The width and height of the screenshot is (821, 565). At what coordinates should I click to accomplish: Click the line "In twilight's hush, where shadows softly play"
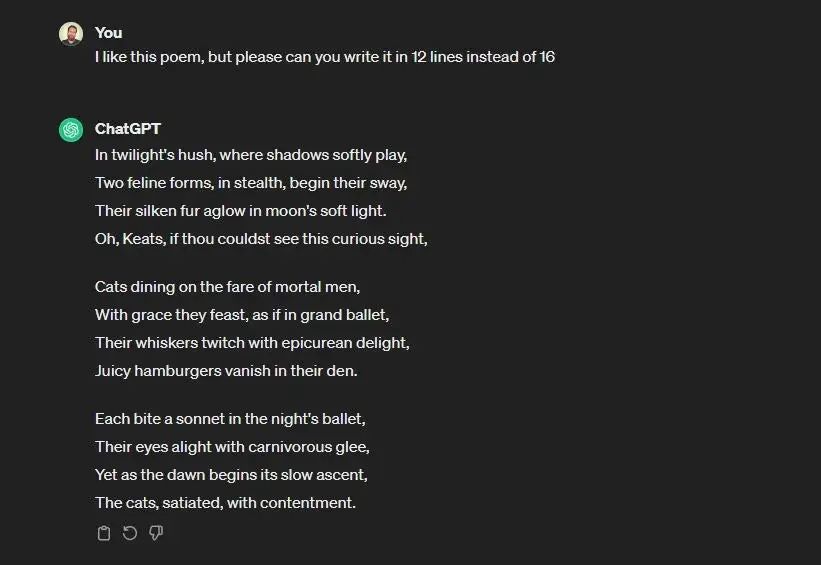point(251,156)
